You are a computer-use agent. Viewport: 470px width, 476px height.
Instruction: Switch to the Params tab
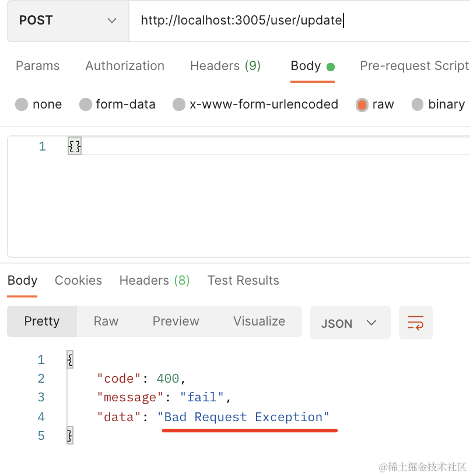click(x=37, y=66)
